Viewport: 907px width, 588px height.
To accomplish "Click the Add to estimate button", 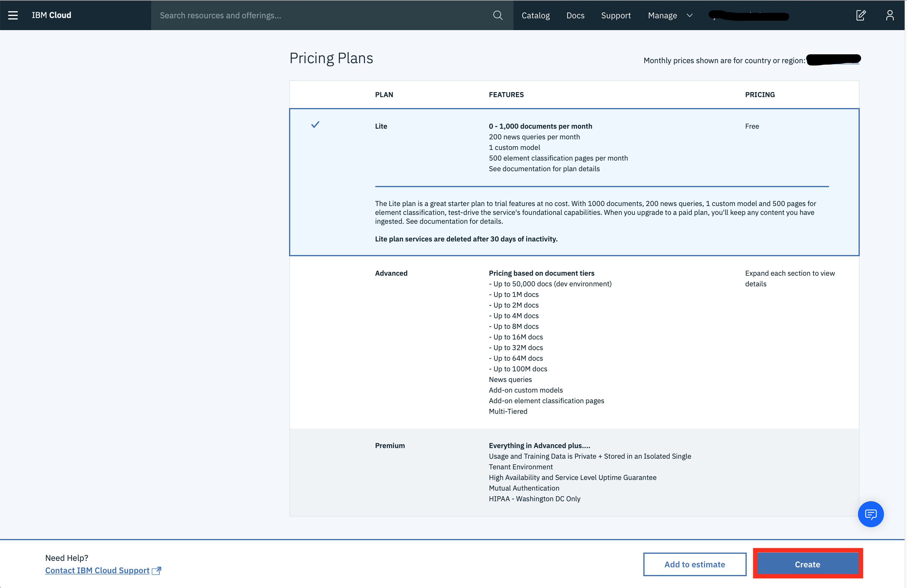I will click(694, 564).
